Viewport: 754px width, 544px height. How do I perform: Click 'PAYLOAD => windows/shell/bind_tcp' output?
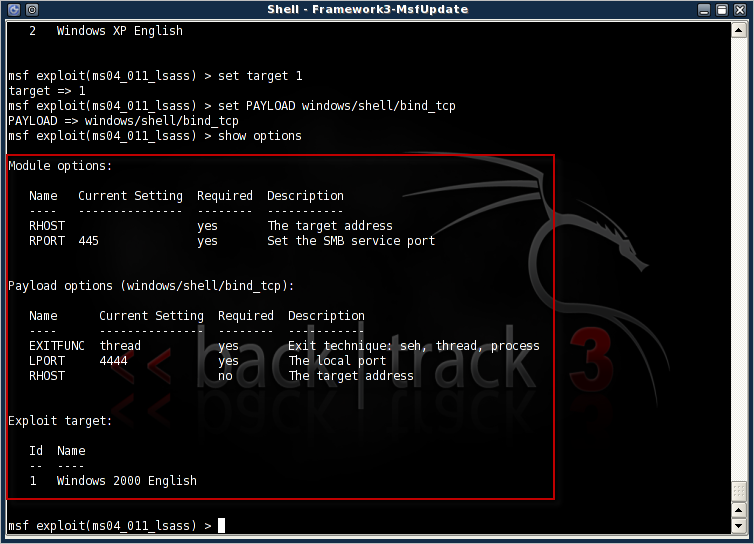(123, 121)
